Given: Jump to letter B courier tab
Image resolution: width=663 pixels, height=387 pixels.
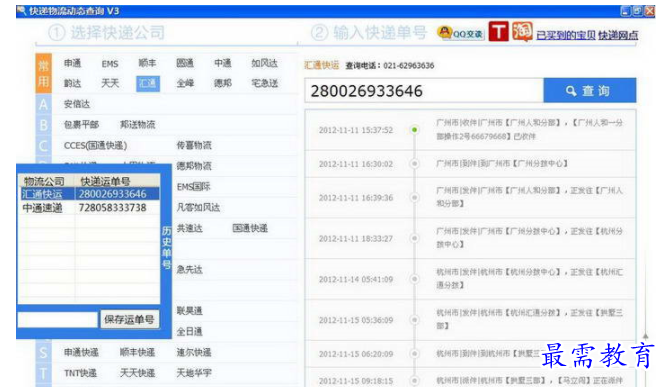Looking at the screenshot, I should [x=44, y=125].
